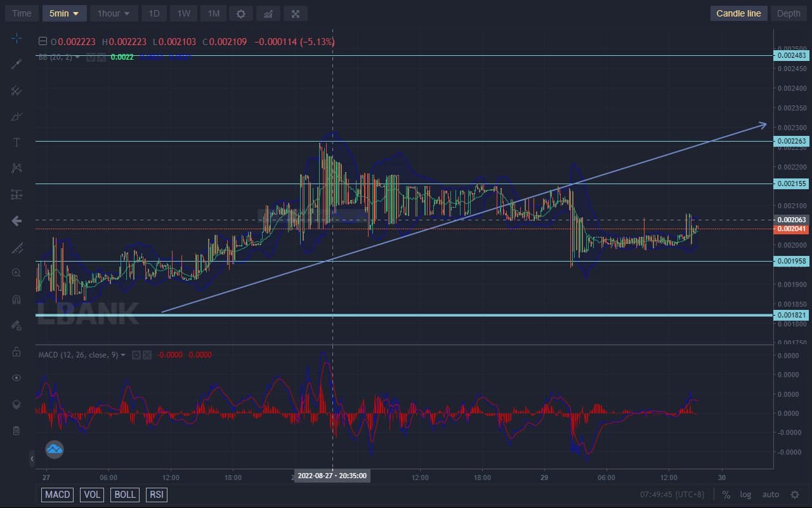Click the 2022-08-27 20:35:00 time label

coord(332,476)
